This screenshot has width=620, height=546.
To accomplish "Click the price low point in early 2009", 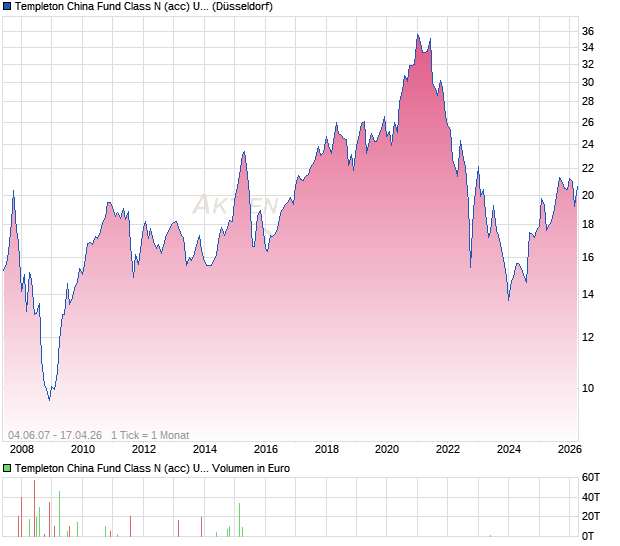I will [x=49, y=400].
